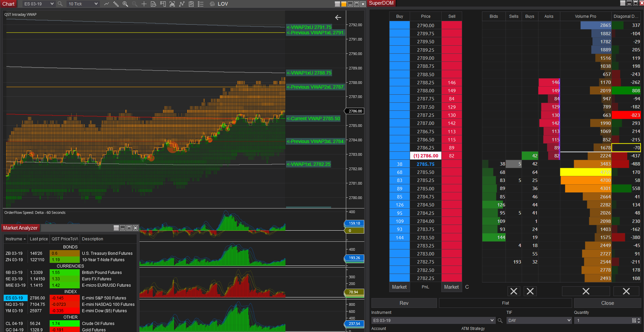Open the data box icon
The width and height of the screenshot is (644, 332).
[x=153, y=4]
